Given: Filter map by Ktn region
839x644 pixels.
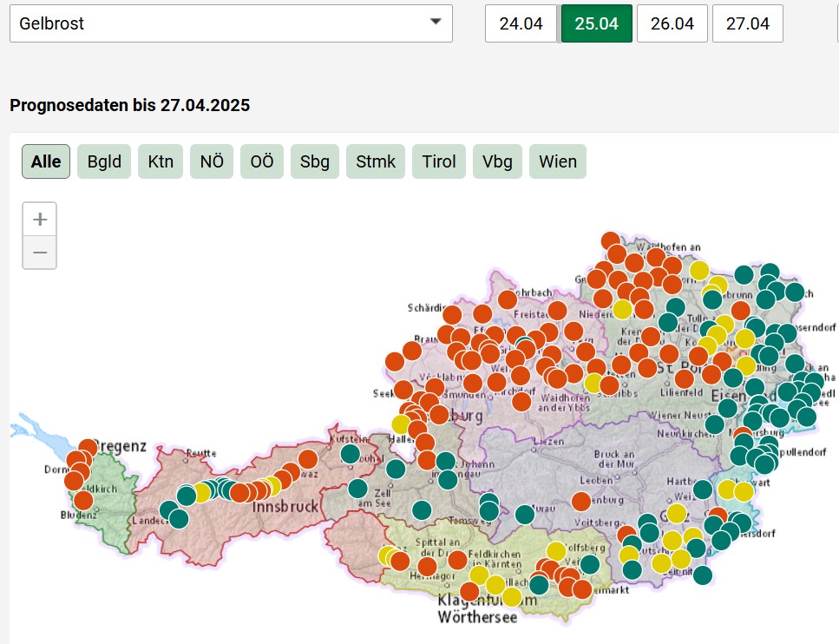Looking at the screenshot, I should point(161,161).
